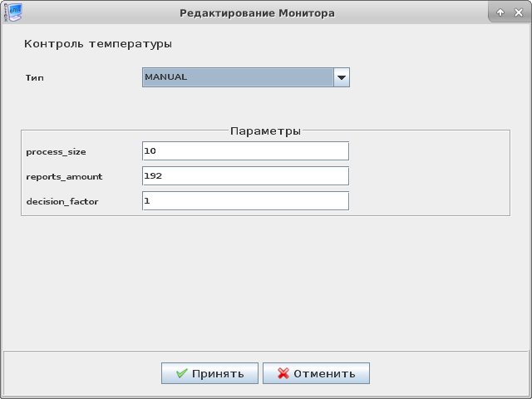Click the red X icon on Отменить

pos(283,373)
